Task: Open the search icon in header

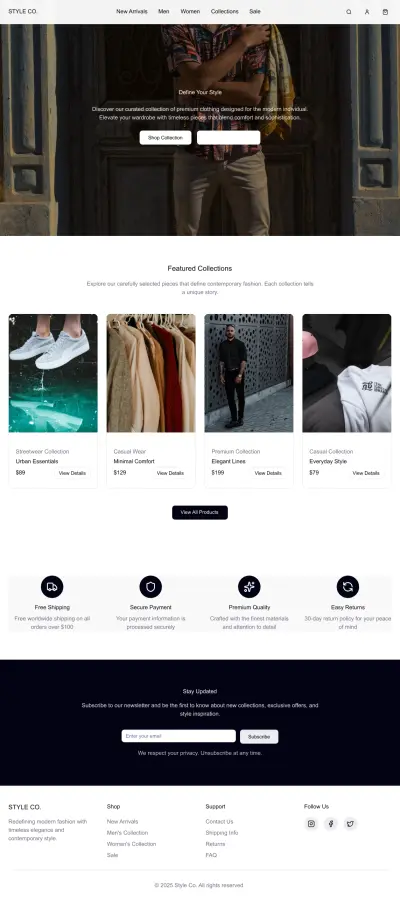Action: (x=349, y=12)
